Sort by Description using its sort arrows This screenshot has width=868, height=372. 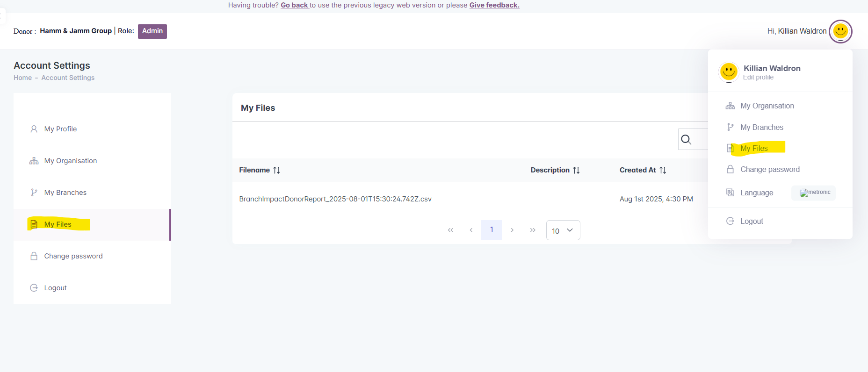(576, 170)
